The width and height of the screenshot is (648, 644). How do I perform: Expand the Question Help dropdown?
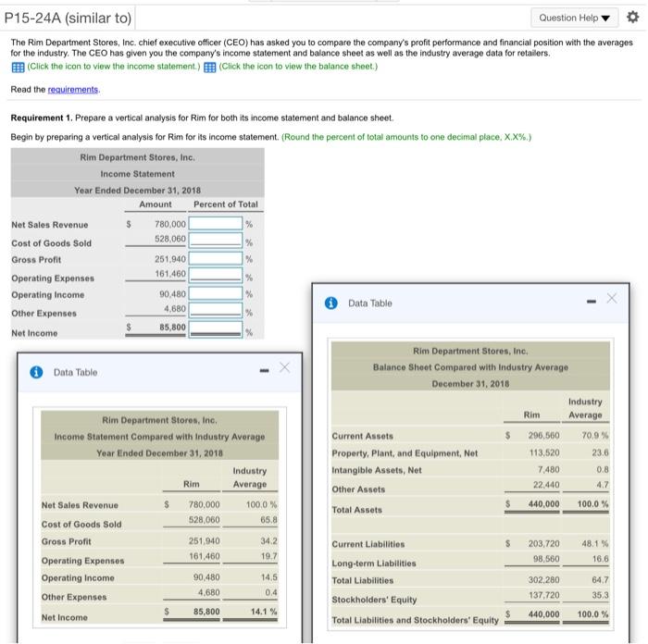tap(575, 18)
